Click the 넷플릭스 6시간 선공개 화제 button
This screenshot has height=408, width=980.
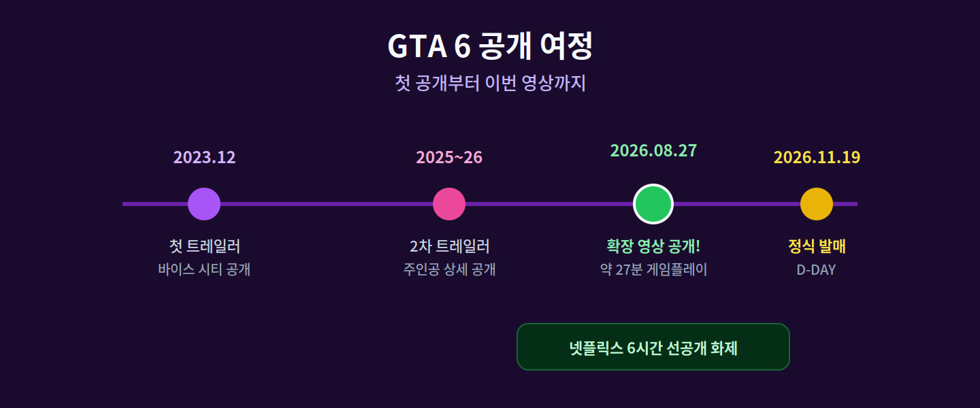click(653, 347)
